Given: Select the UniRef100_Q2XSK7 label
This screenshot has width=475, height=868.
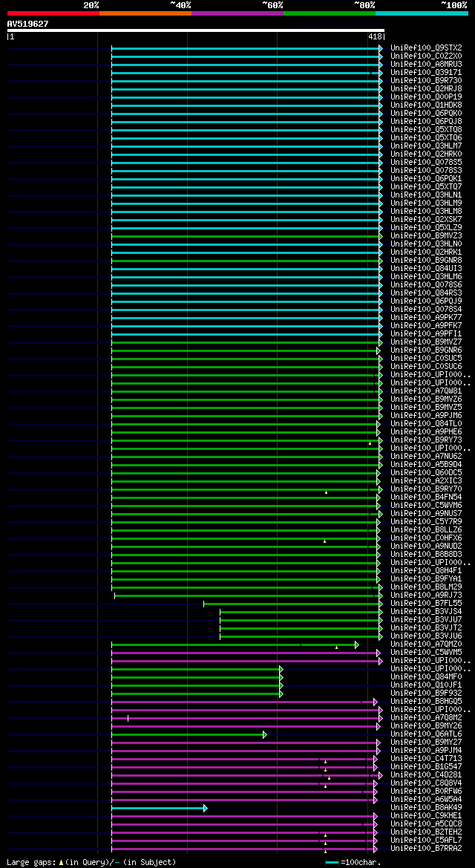Looking at the screenshot, I should coord(426,219).
